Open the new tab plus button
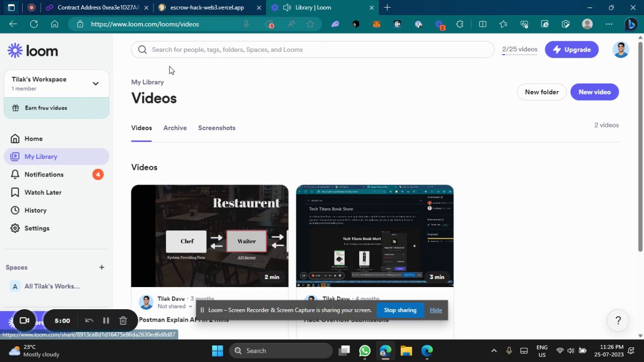 pos(387,8)
